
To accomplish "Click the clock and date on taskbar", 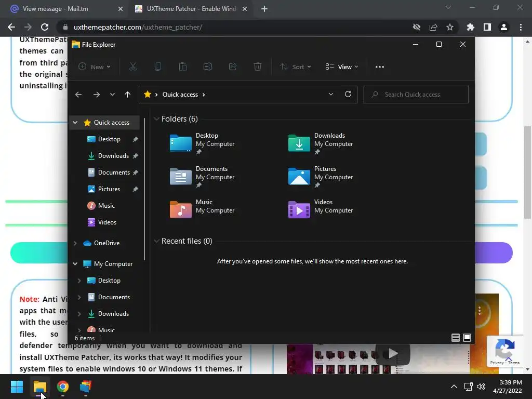I will click(x=507, y=387).
